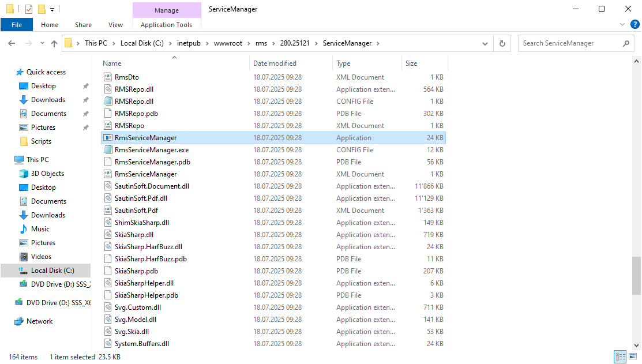This screenshot has height=364, width=642.
Task: Open Videos in navigation pane
Action: [42, 257]
